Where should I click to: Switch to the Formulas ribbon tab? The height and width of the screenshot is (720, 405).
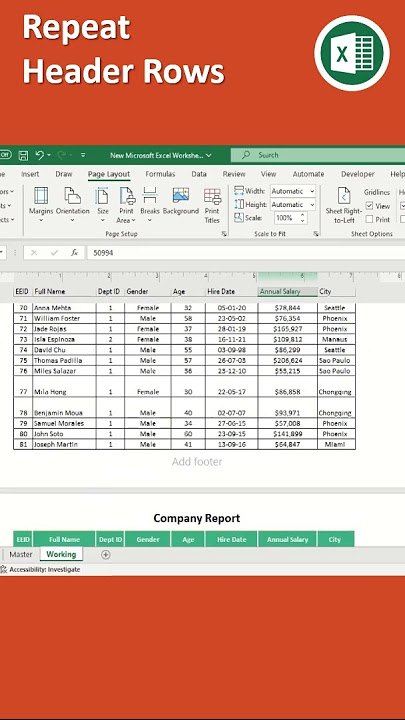pyautogui.click(x=160, y=174)
